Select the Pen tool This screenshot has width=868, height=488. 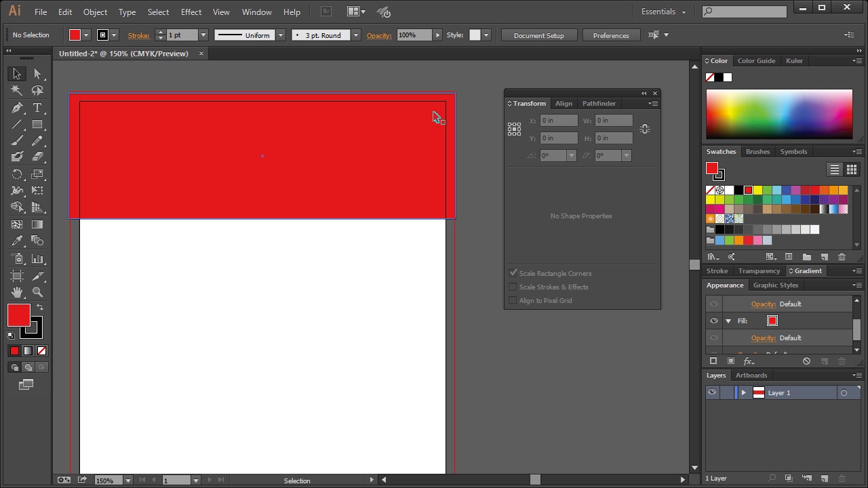17,108
